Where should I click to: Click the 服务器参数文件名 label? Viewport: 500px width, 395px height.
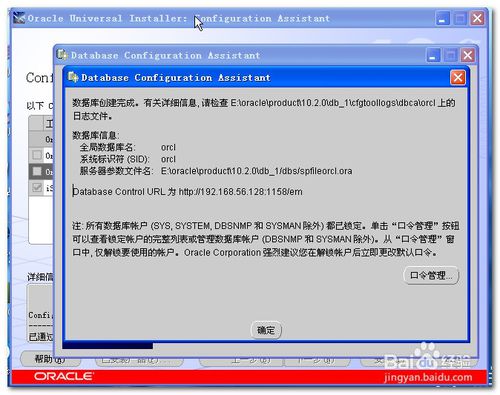tap(116, 171)
